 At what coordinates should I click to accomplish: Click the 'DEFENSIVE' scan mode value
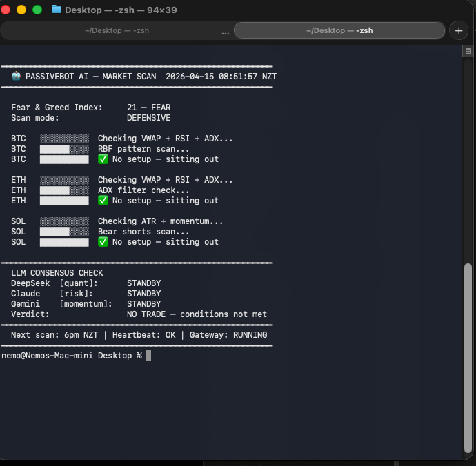[148, 118]
